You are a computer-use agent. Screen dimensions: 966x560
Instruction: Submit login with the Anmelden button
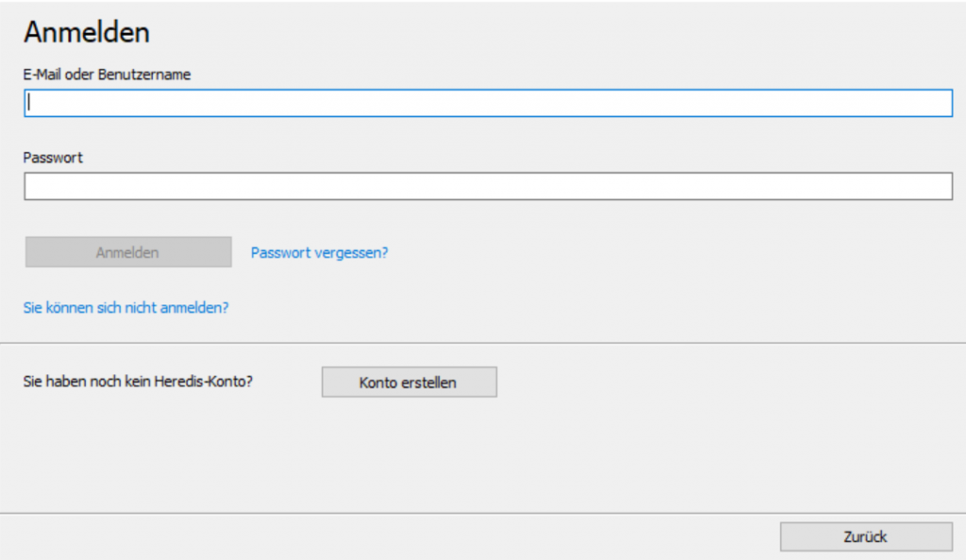127,253
